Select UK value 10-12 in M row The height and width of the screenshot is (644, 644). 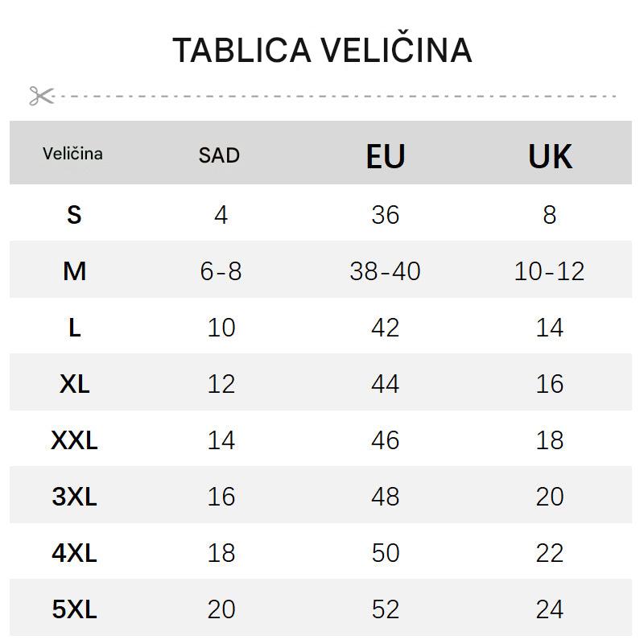pyautogui.click(x=549, y=271)
